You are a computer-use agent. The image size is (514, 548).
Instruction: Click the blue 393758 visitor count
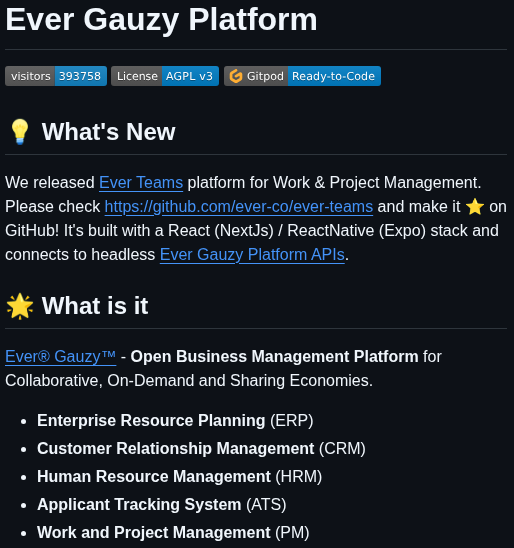(80, 76)
